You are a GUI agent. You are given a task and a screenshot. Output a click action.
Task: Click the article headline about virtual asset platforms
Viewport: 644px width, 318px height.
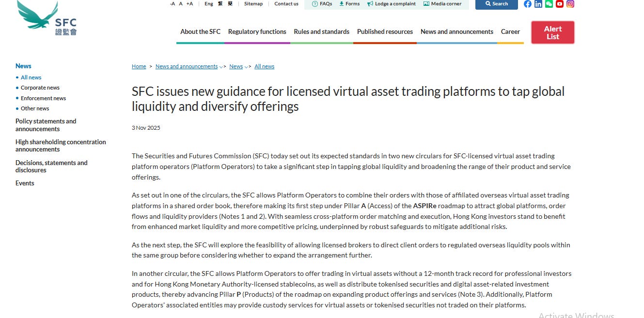(x=348, y=99)
